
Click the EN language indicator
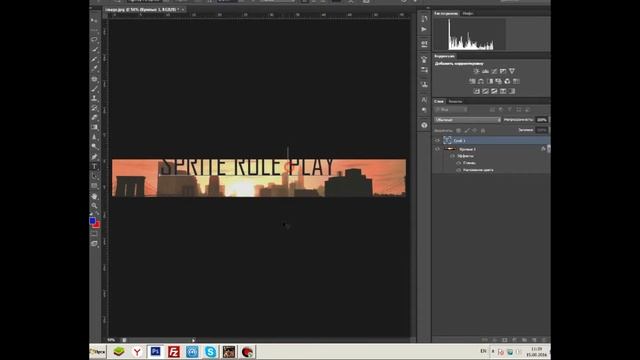click(x=484, y=351)
